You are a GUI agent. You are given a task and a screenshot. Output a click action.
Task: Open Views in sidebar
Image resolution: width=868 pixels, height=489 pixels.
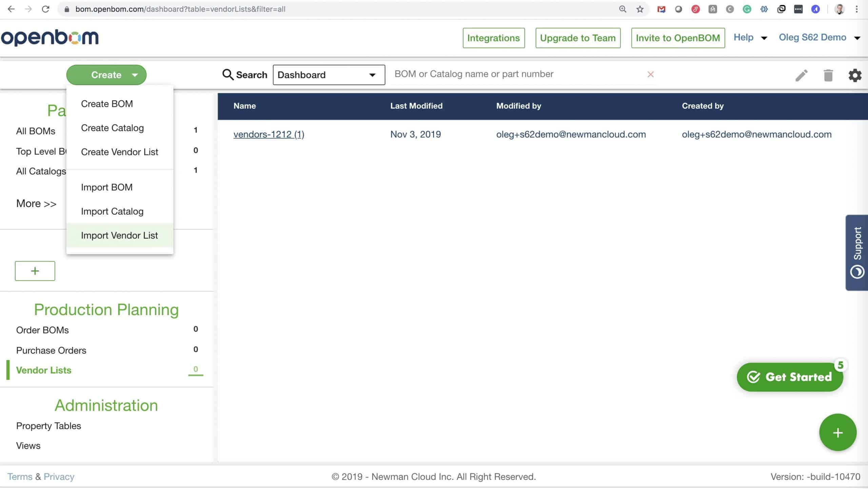click(x=28, y=446)
